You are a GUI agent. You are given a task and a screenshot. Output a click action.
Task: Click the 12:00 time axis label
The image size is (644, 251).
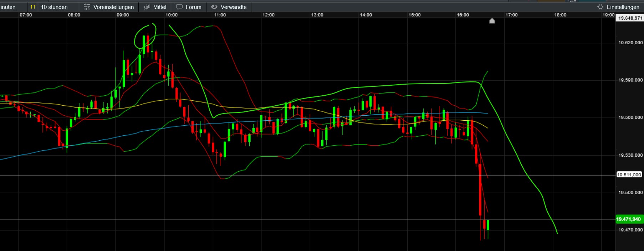pyautogui.click(x=269, y=15)
